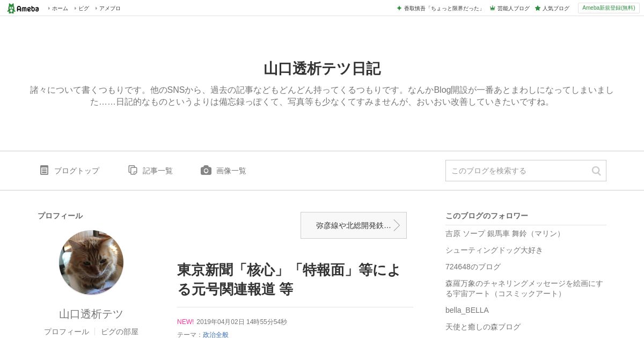Screen dimensions: 644x338
Task: Open profile name 山口透析テツ
Action: pyautogui.click(x=91, y=314)
